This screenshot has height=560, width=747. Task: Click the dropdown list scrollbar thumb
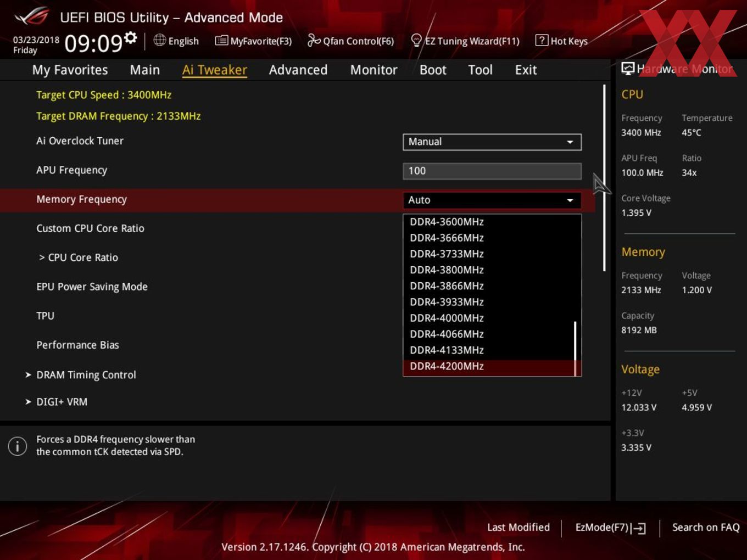[575, 349]
